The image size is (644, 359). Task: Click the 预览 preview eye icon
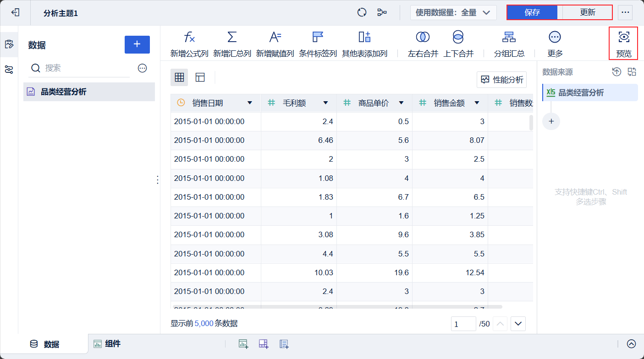(x=623, y=38)
